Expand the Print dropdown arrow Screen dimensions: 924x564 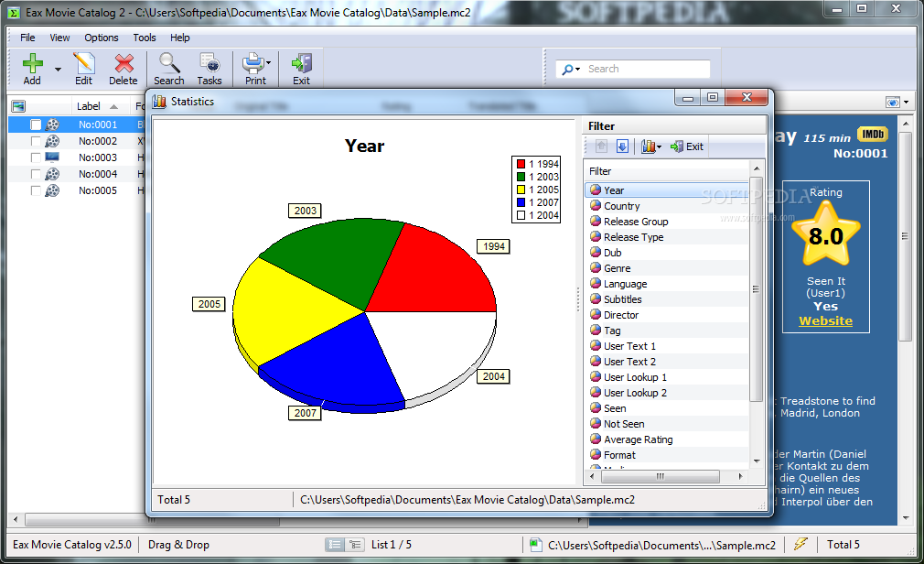click(269, 62)
